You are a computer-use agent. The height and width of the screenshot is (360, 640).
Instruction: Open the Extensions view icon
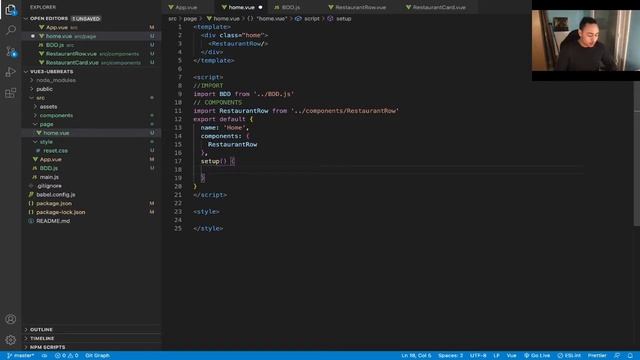coord(11,93)
